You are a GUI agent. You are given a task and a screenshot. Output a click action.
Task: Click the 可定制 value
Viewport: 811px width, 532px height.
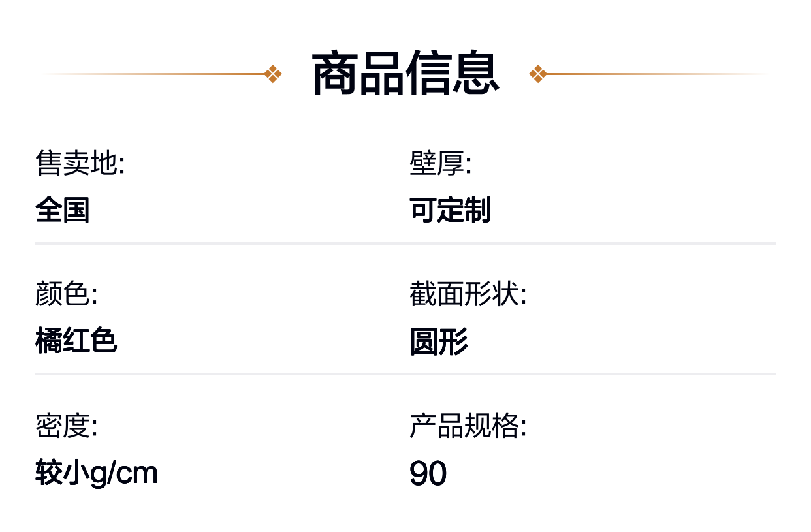point(450,210)
